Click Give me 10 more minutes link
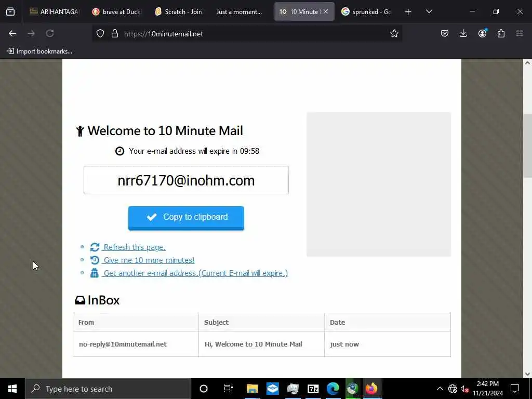 click(x=149, y=260)
